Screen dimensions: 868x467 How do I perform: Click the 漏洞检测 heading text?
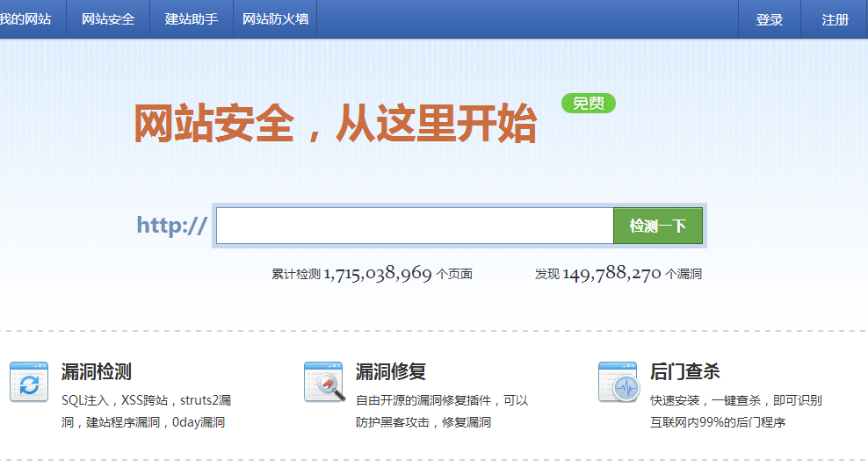tap(97, 371)
